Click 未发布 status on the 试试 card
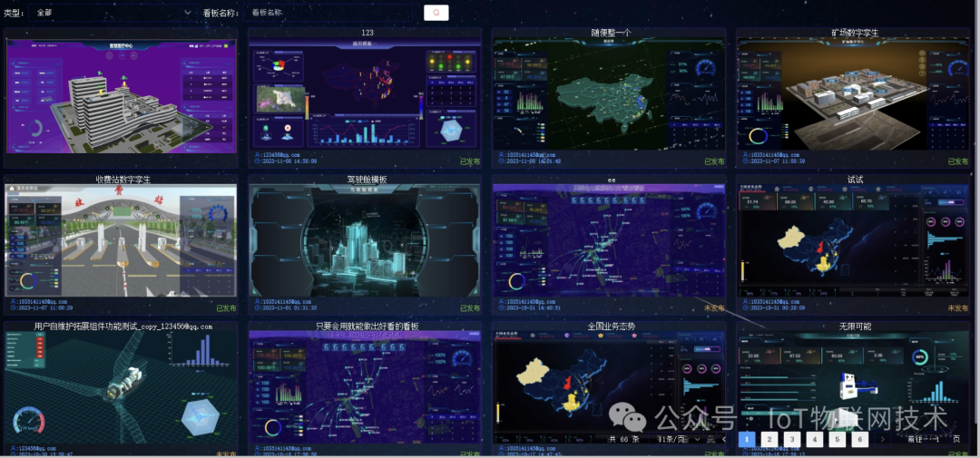 (x=958, y=308)
